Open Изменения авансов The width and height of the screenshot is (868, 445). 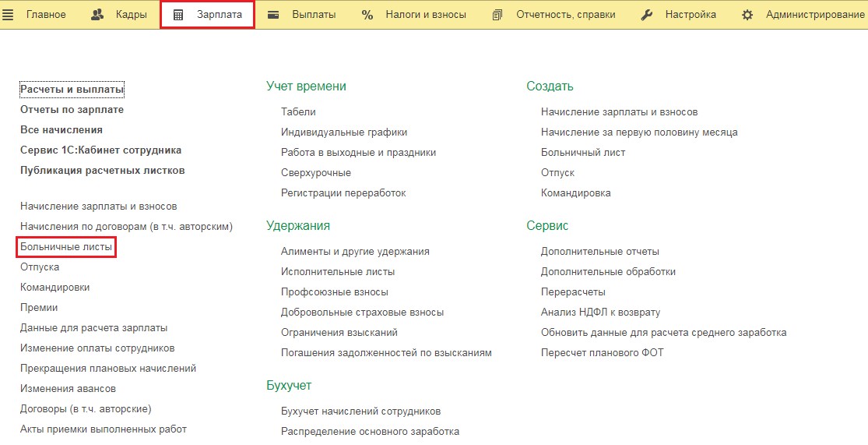(x=68, y=388)
